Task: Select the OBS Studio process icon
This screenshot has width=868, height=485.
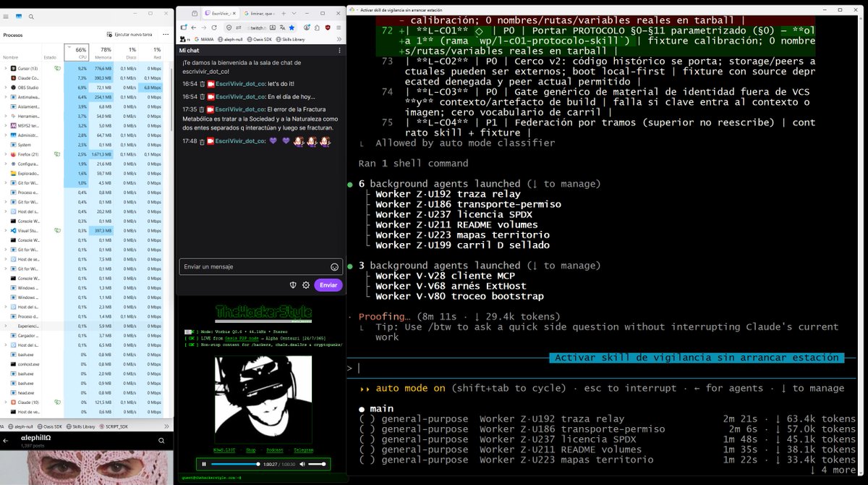Action: point(13,87)
